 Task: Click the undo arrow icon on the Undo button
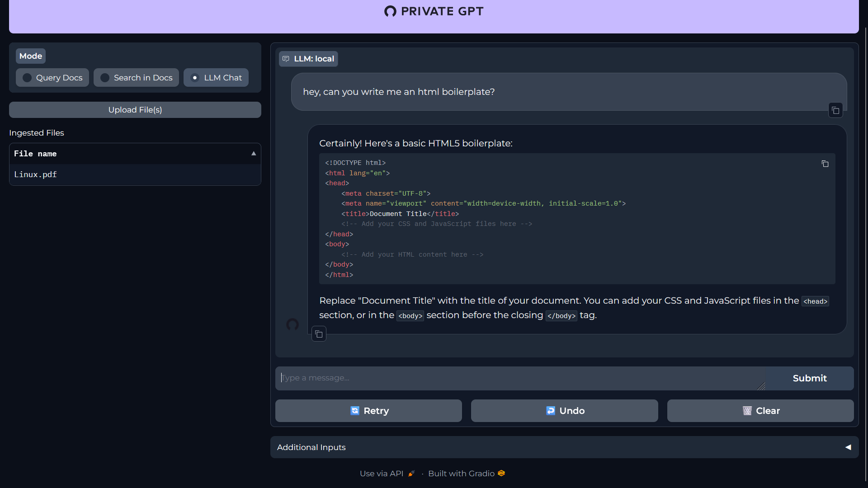551,411
